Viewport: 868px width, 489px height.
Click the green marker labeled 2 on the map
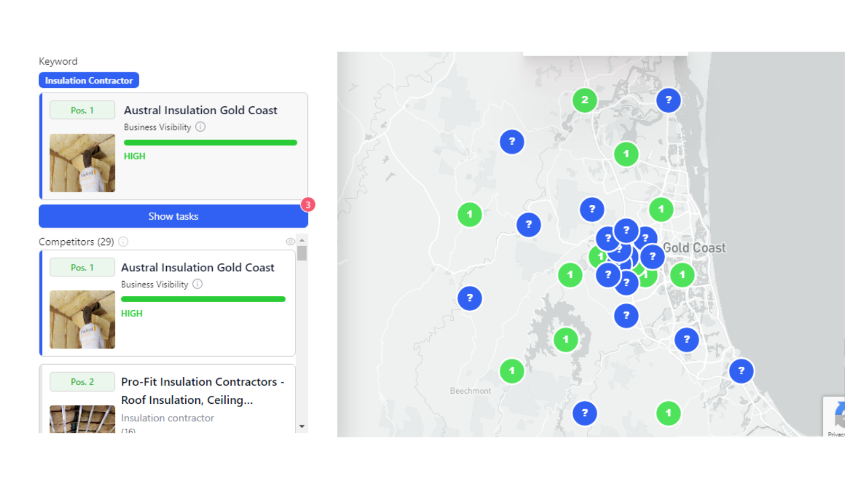coord(584,100)
